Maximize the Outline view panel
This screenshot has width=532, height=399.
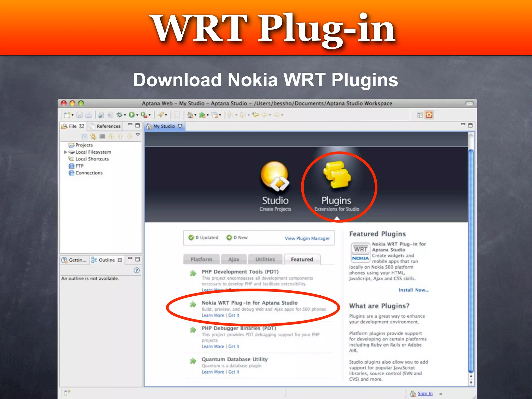coord(138,259)
